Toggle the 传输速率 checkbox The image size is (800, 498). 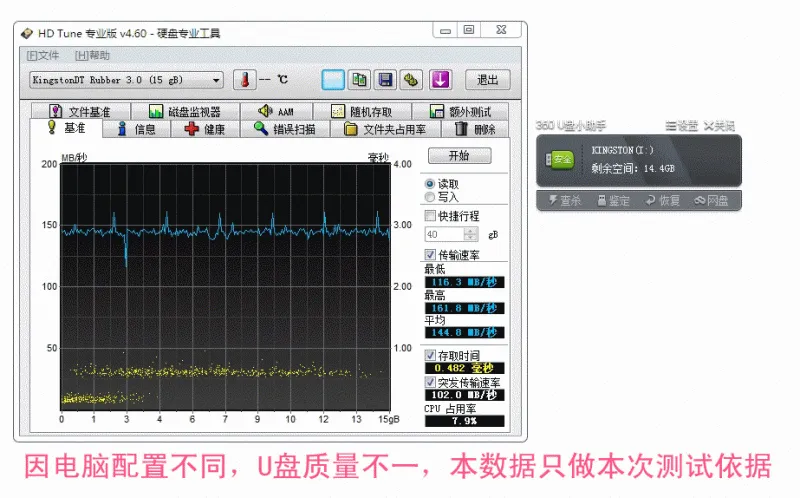[x=430, y=254]
